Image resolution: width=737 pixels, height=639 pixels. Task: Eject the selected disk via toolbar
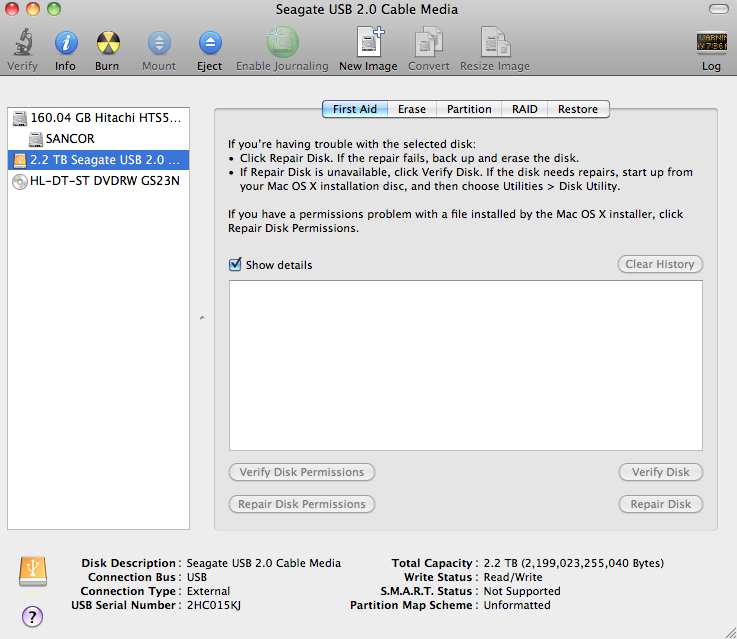[x=210, y=43]
